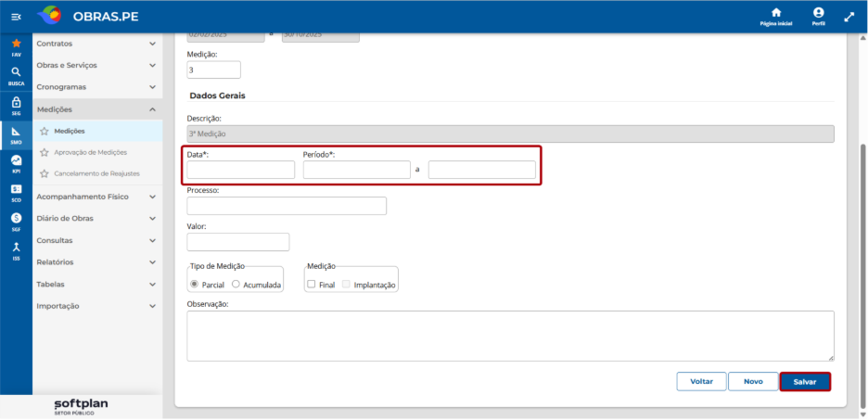Viewport: 868px width, 420px height.
Task: Focus the Valor input field
Action: pyautogui.click(x=238, y=242)
